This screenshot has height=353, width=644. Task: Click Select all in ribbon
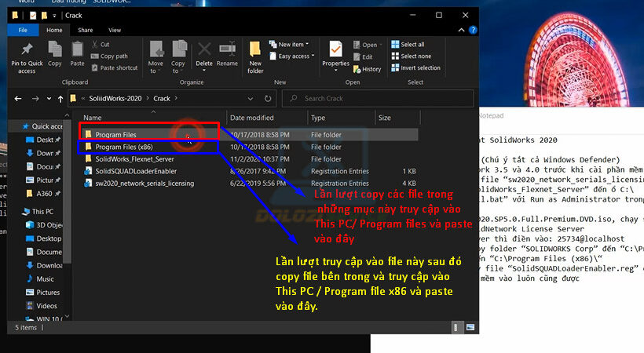coord(412,45)
